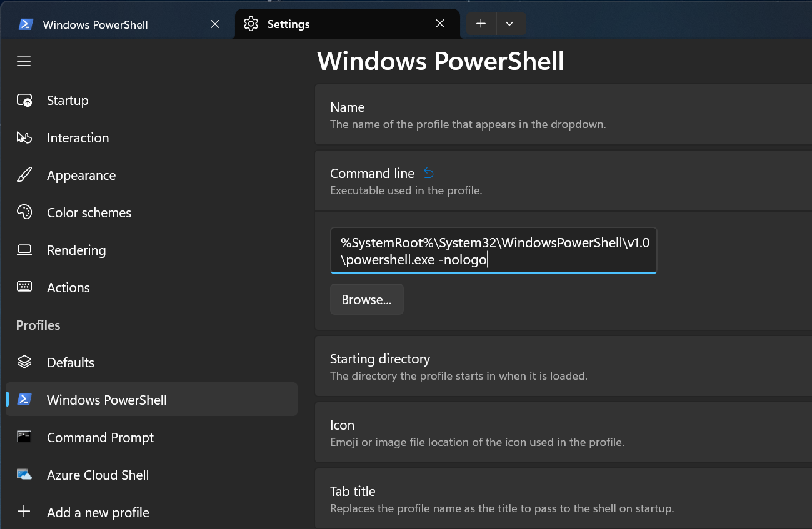
Task: Reset Command line to its default value
Action: point(429,173)
